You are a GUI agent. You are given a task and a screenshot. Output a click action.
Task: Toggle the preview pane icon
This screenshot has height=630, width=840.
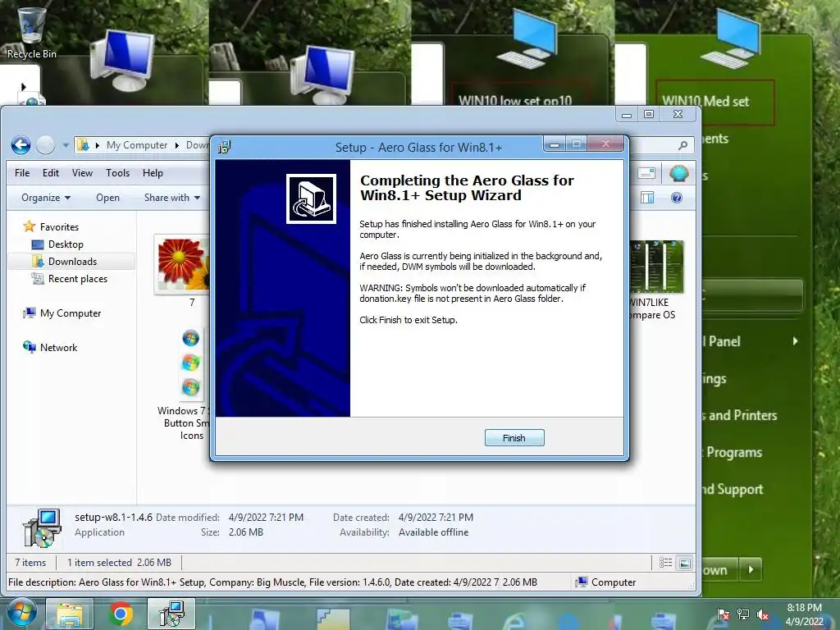coord(647,198)
